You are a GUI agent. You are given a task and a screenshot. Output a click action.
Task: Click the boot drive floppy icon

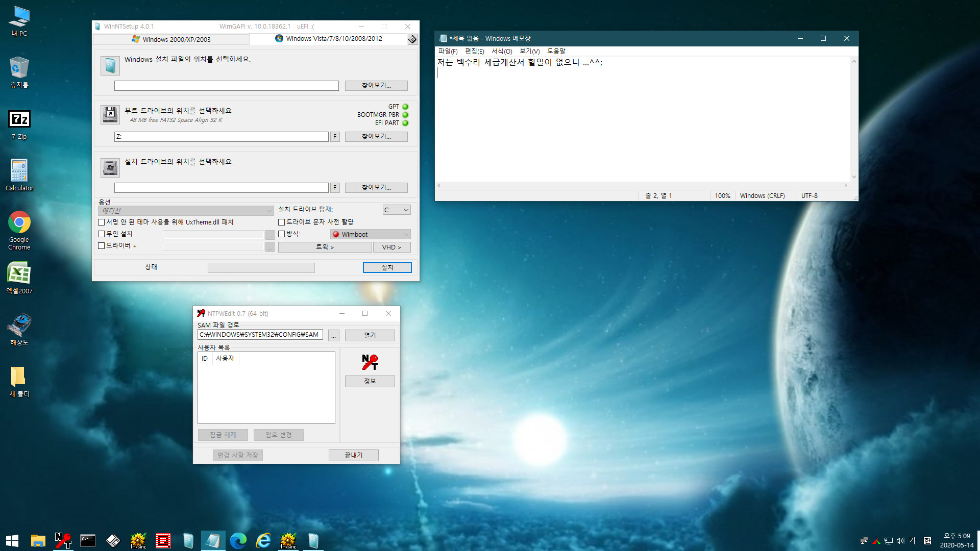110,115
